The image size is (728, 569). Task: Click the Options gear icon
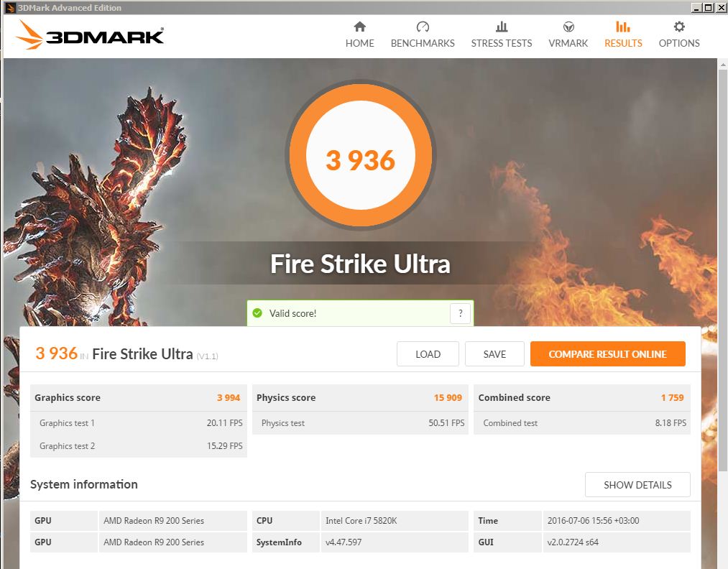(679, 27)
